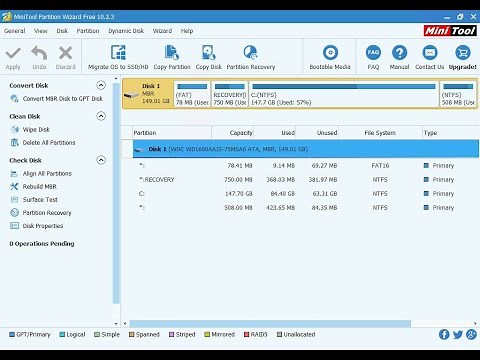Click the horizontal scrollbar thumb
This screenshot has height=360, width=480.
(270, 324)
